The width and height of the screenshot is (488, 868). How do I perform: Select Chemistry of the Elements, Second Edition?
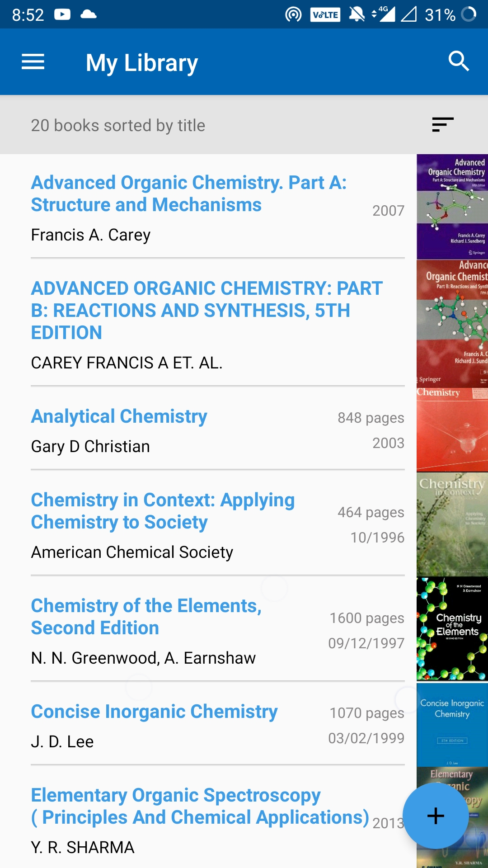[146, 617]
